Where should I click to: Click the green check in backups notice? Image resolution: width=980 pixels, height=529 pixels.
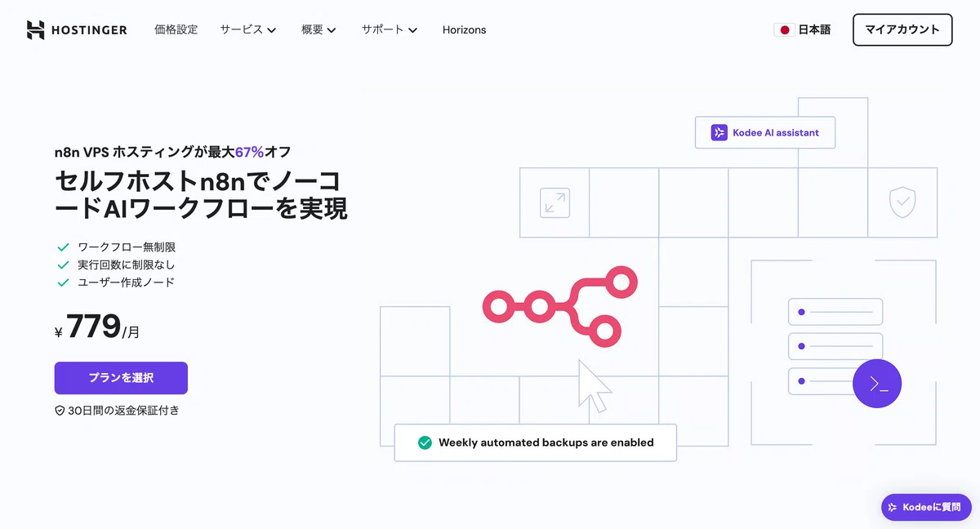(x=425, y=442)
